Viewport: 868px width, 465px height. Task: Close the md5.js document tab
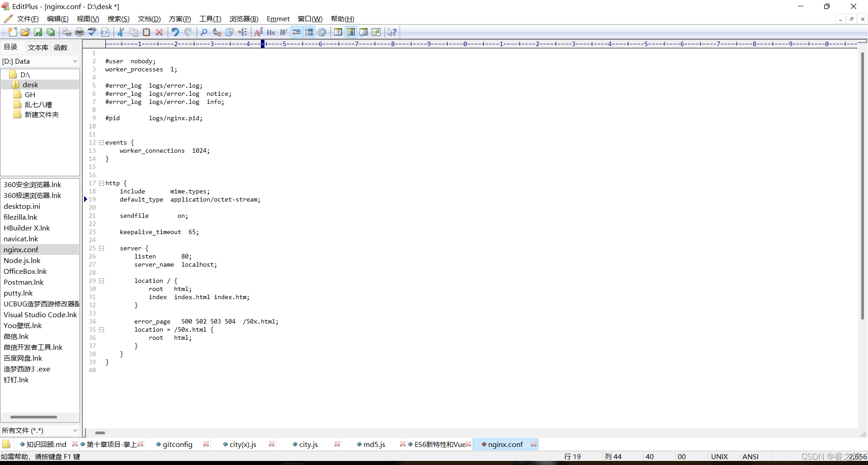pyautogui.click(x=402, y=444)
